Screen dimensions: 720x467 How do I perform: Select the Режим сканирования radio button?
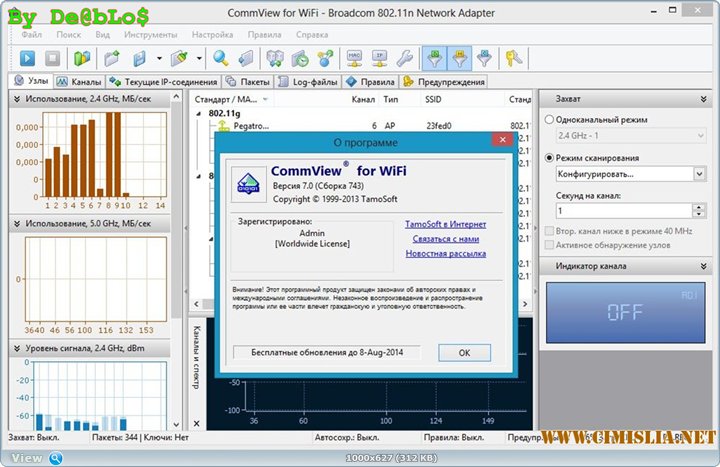coord(549,158)
